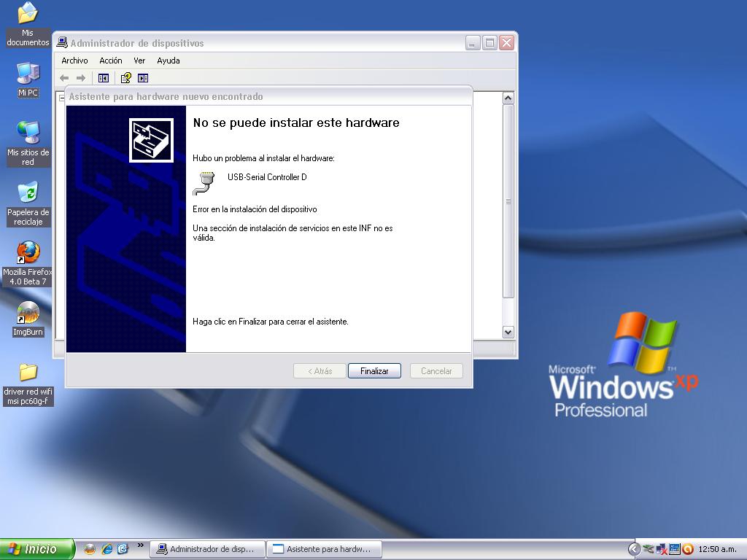Open the Ayuda menu in Device Manager
Image resolution: width=747 pixels, height=560 pixels.
[x=169, y=61]
